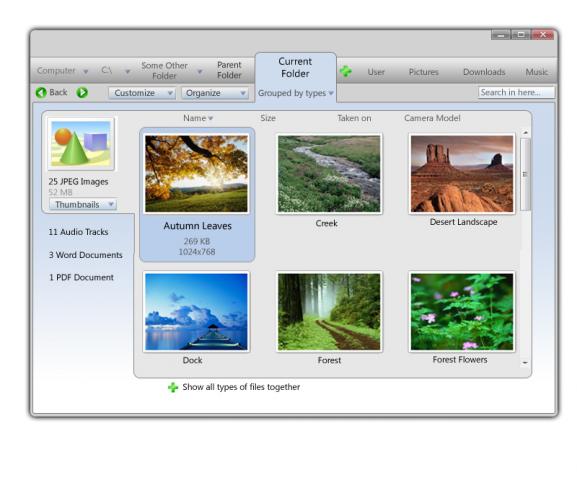Click the scrollbar down arrow
Screen dimensions: 577x480
[525, 363]
